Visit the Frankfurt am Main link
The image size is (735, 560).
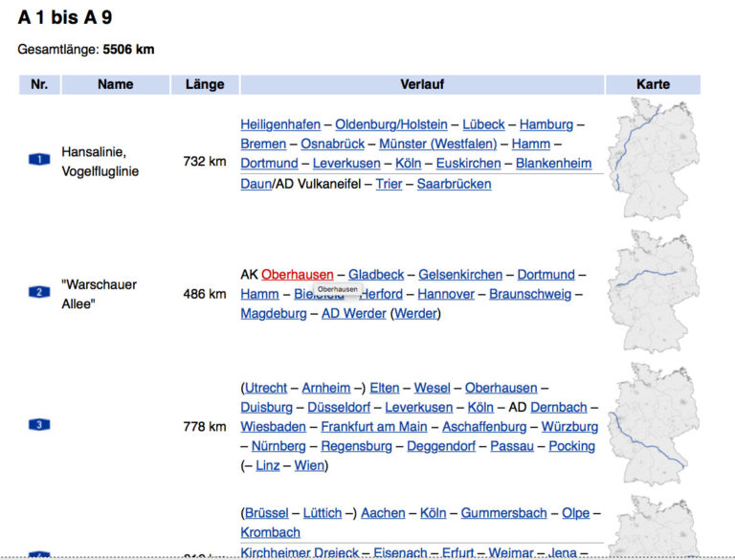click(x=373, y=427)
